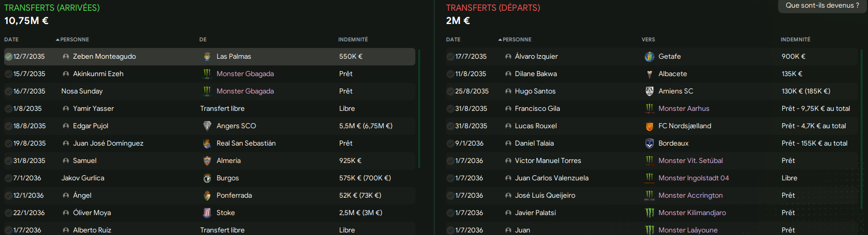The image size is (868, 235).
Task: Click the arrivals list vertical scrollbar
Action: point(419,108)
